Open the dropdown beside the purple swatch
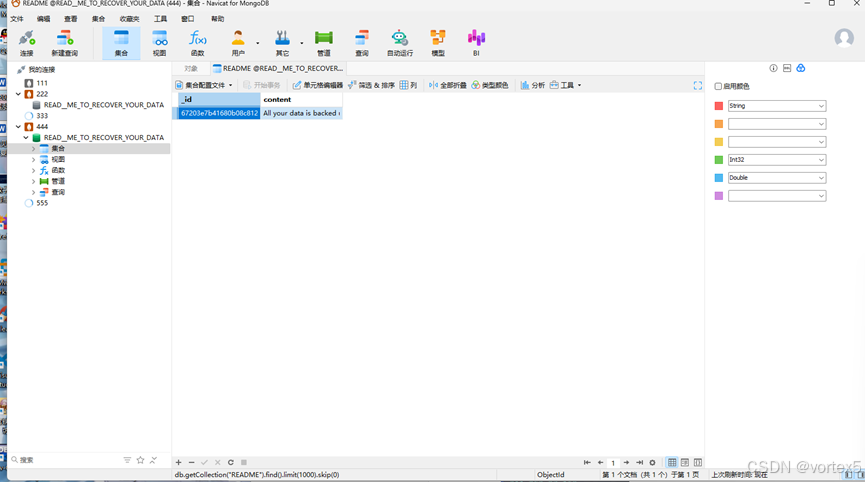This screenshot has width=865, height=482. click(x=777, y=196)
